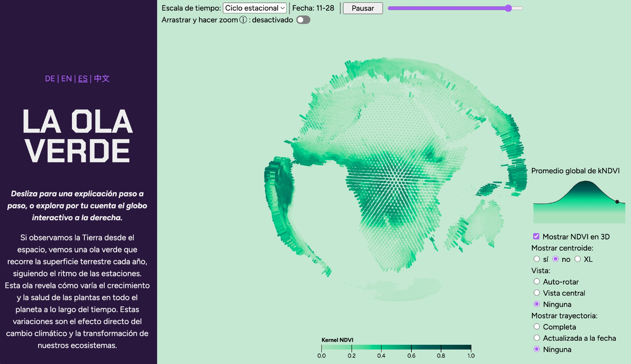Viewport: 631px width, 364px height.
Task: Choose the Vista central view option
Action: (x=536, y=293)
